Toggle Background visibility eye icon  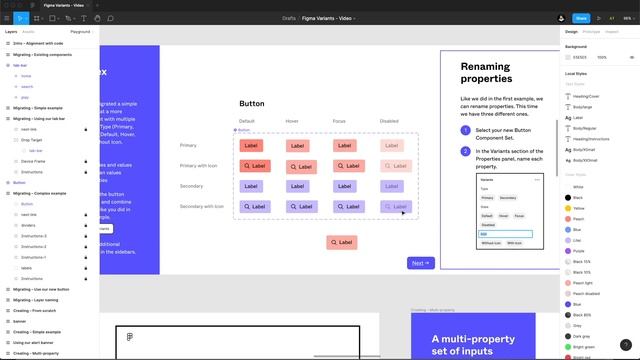(631, 58)
